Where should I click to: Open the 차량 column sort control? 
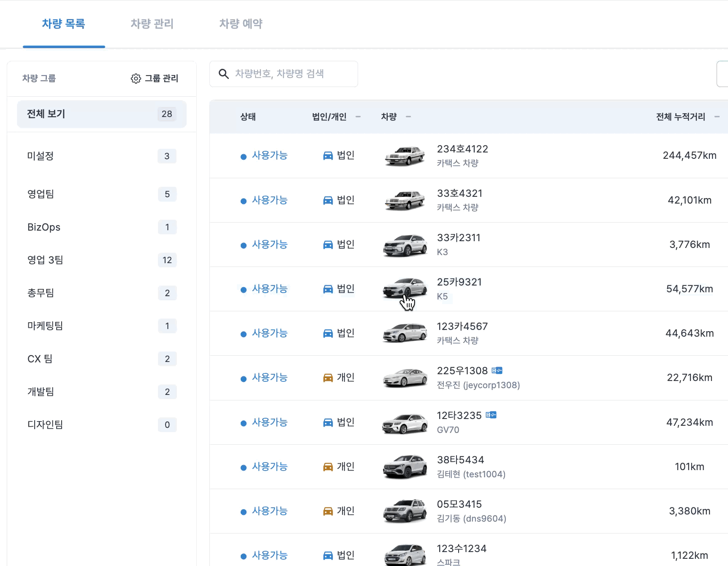[408, 117]
